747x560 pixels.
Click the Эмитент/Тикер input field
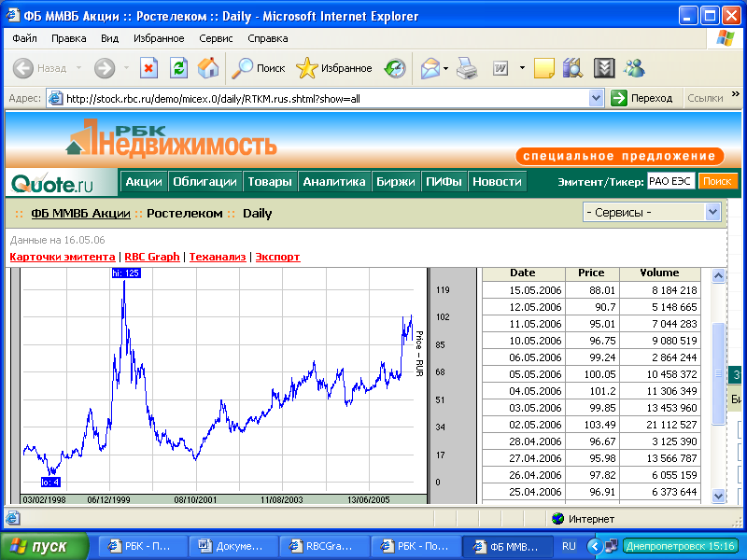point(670,181)
